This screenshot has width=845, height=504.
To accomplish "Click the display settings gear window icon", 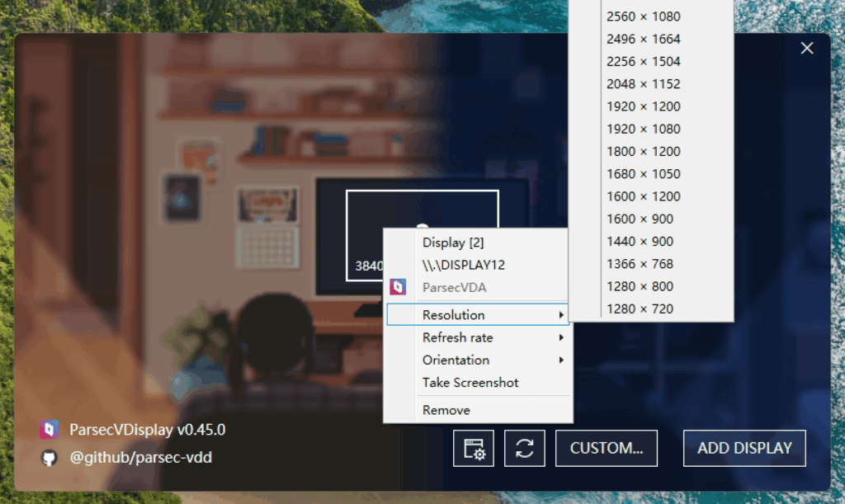I will click(x=474, y=449).
